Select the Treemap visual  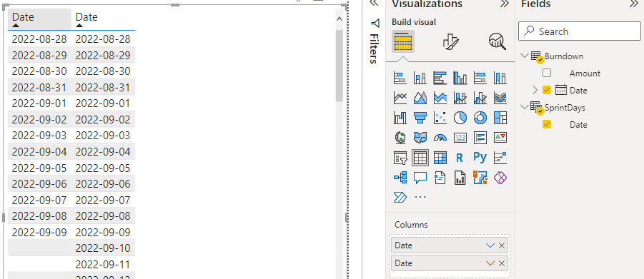pos(500,117)
